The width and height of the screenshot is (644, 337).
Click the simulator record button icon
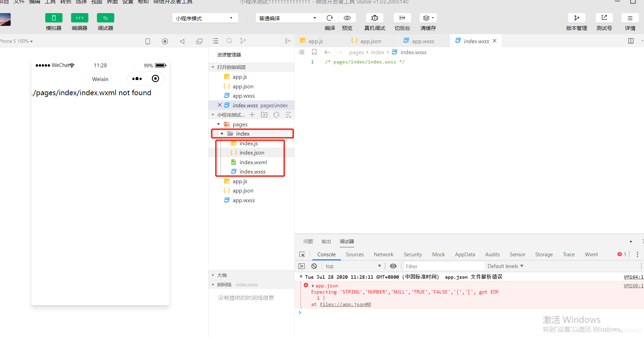pos(165,41)
